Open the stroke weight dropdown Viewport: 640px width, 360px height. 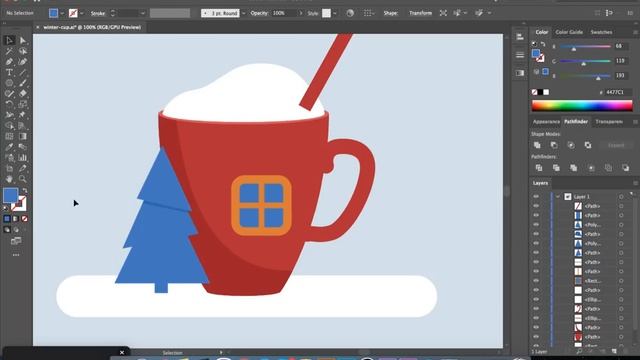[x=142, y=13]
